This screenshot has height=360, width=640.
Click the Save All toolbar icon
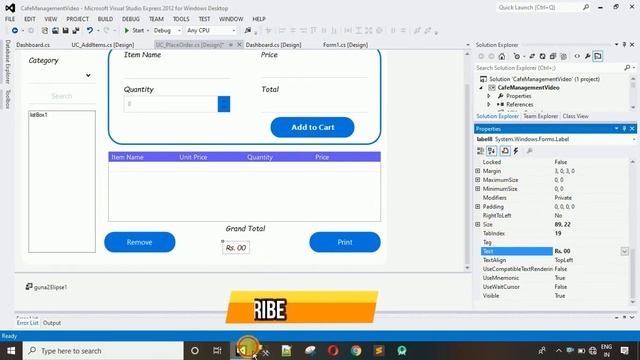[76, 31]
